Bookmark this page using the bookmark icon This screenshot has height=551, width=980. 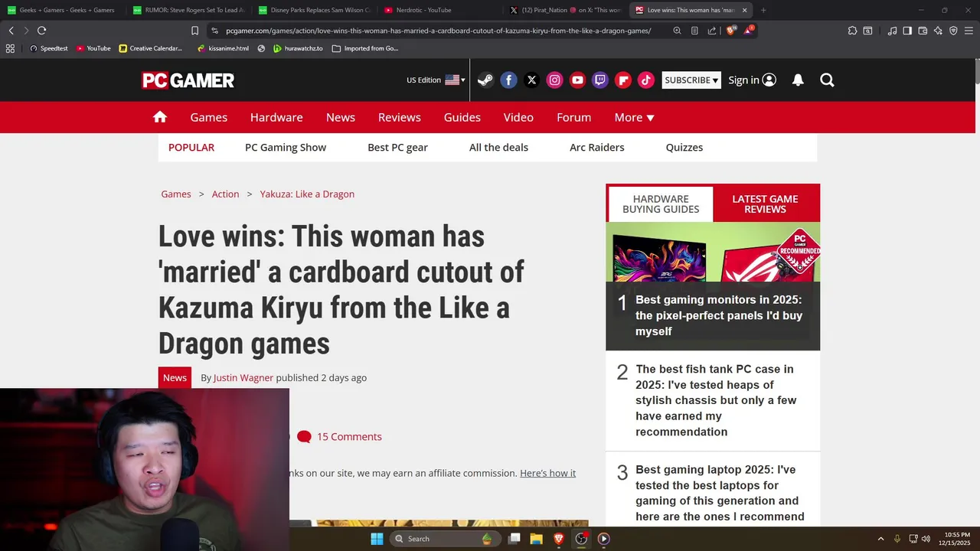point(194,31)
